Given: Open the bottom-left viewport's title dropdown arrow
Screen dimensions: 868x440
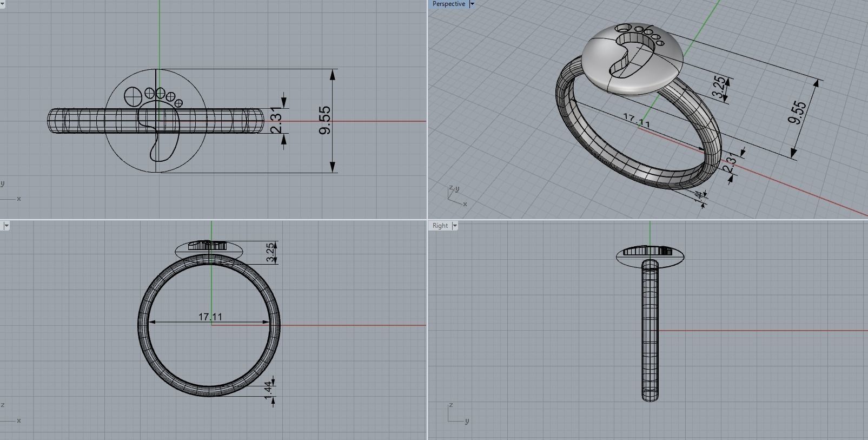Looking at the screenshot, I should pyautogui.click(x=5, y=226).
